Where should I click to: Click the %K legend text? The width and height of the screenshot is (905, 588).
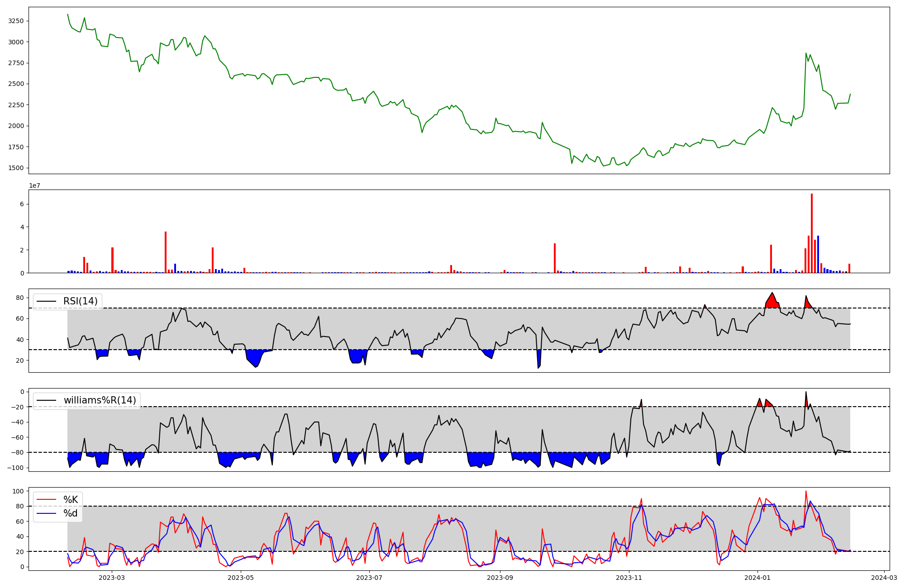coord(71,500)
